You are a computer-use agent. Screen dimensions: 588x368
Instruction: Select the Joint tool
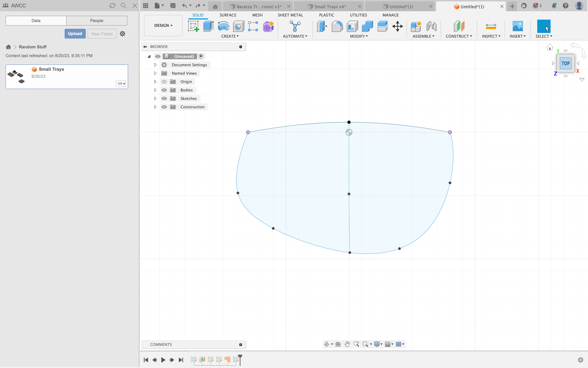(x=431, y=26)
